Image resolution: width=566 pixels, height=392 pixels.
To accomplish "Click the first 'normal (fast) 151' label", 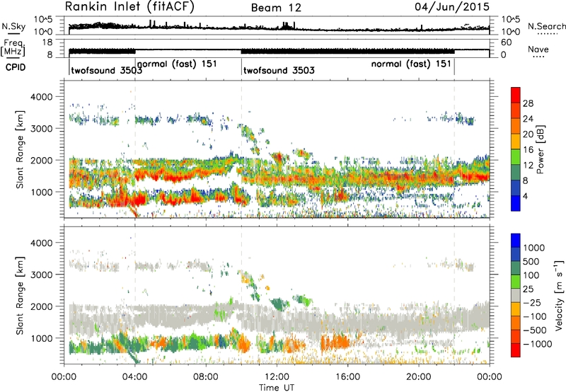I will coord(178,64).
